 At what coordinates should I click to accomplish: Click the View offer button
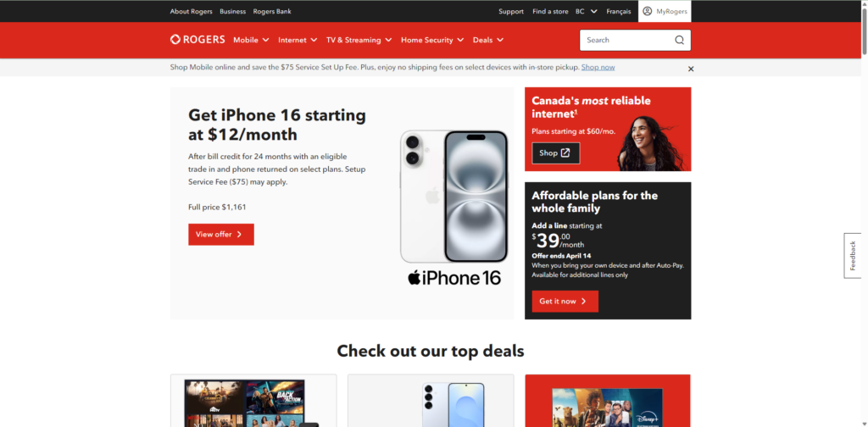[x=221, y=235]
